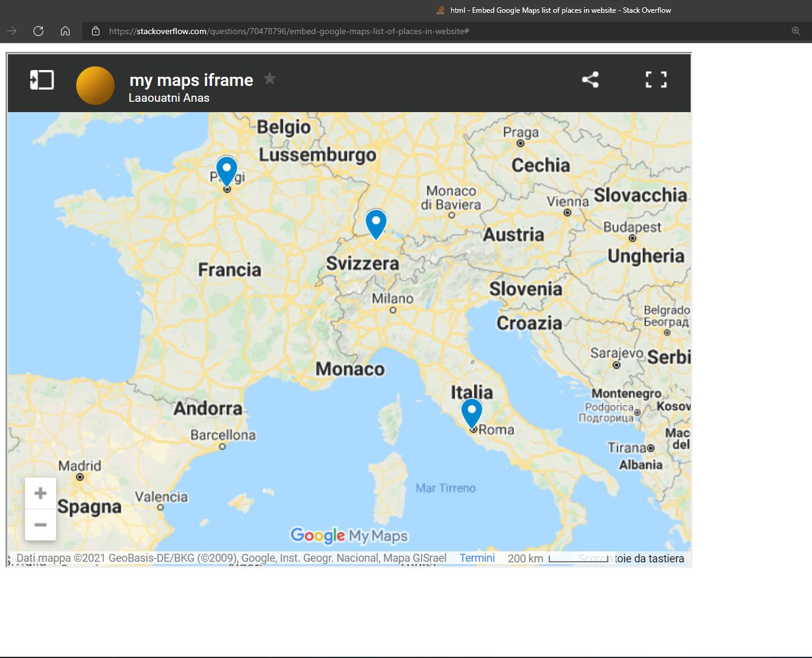Open browser zoom magnifier icon

pos(796,31)
